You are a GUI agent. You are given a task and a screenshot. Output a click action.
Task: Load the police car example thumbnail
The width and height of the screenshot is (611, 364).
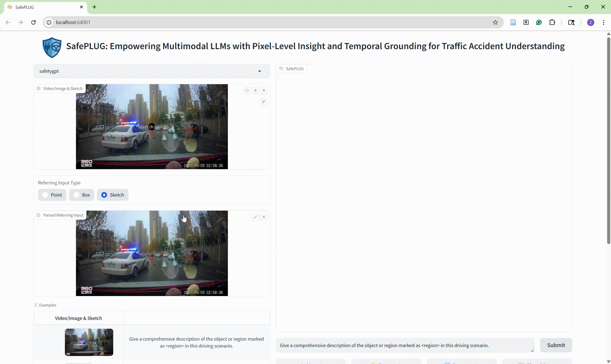[x=89, y=342]
